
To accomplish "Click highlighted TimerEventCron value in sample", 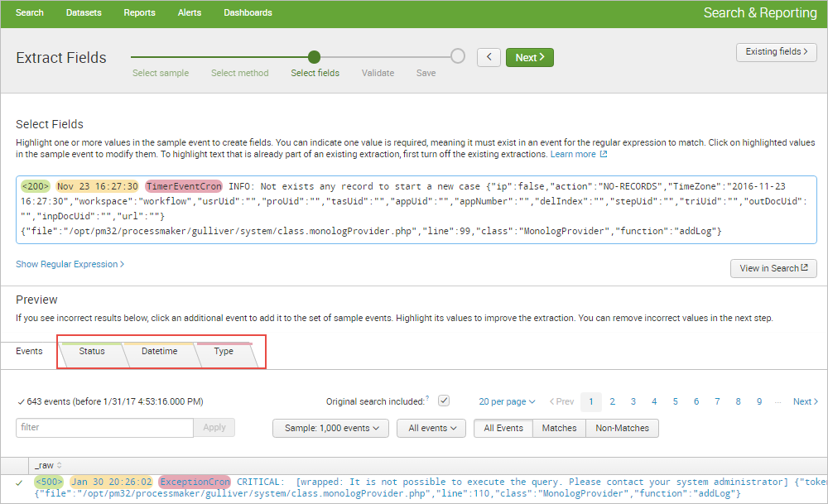I will [x=184, y=186].
